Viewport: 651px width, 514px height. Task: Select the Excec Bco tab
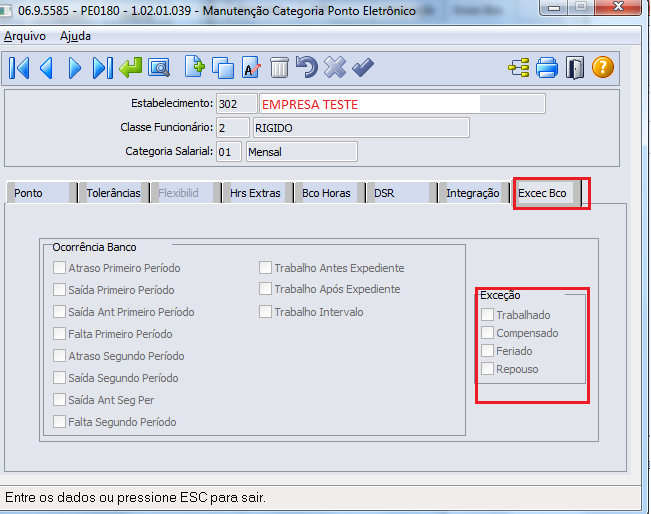545,193
